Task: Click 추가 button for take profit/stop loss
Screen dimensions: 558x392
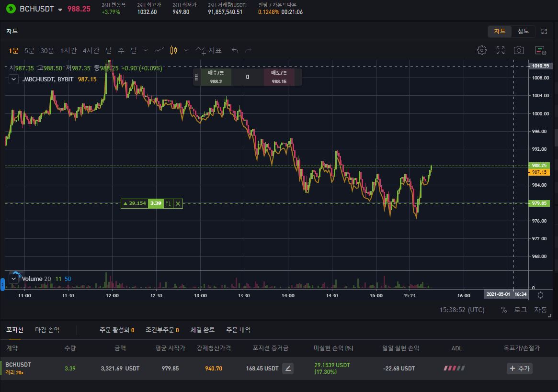Action: click(519, 368)
